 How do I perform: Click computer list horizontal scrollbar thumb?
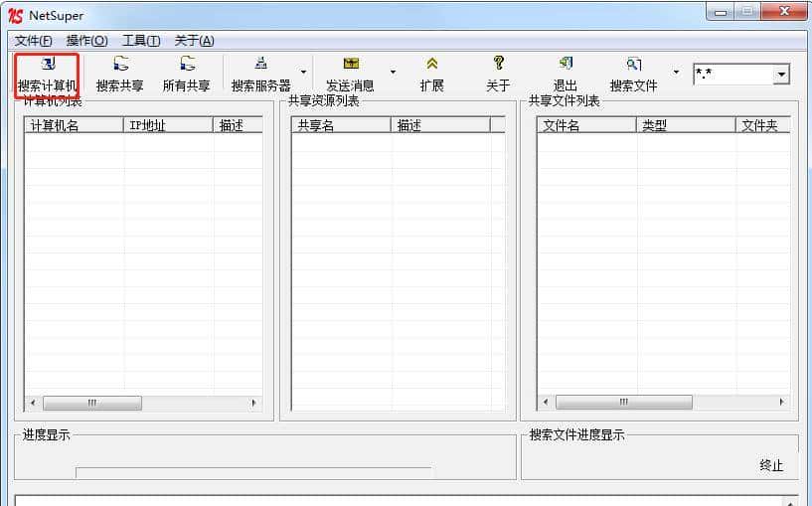(92, 403)
